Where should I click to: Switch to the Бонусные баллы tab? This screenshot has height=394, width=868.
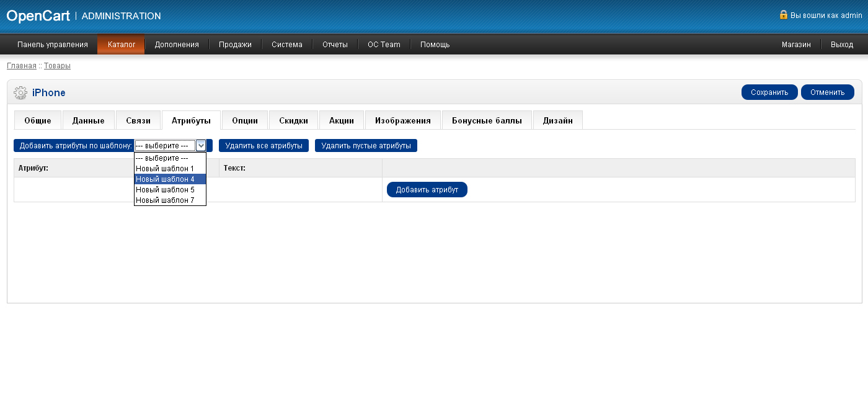click(487, 120)
